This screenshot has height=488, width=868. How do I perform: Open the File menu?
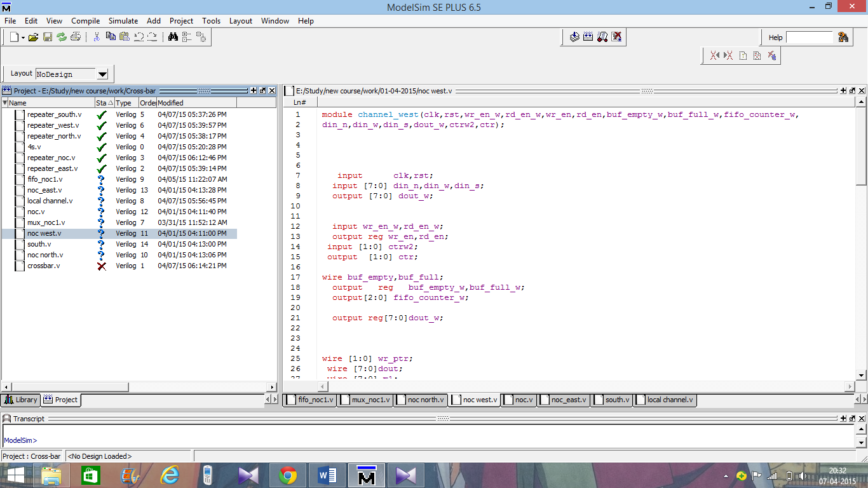point(10,21)
